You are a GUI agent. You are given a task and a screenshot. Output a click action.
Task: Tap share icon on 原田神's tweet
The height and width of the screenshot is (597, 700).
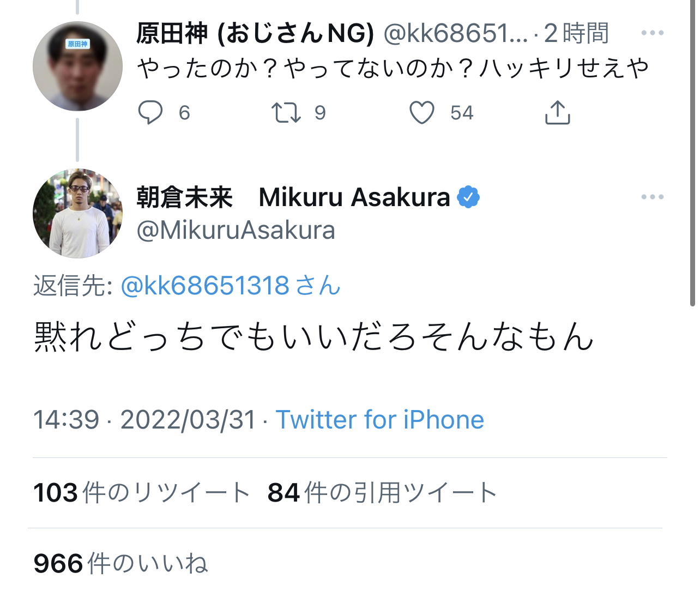[x=557, y=113]
